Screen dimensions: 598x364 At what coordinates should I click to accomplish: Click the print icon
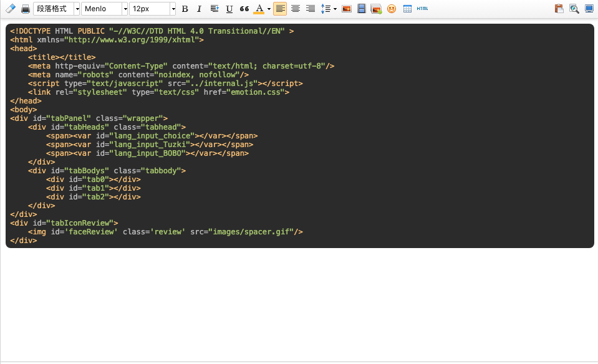click(x=25, y=8)
